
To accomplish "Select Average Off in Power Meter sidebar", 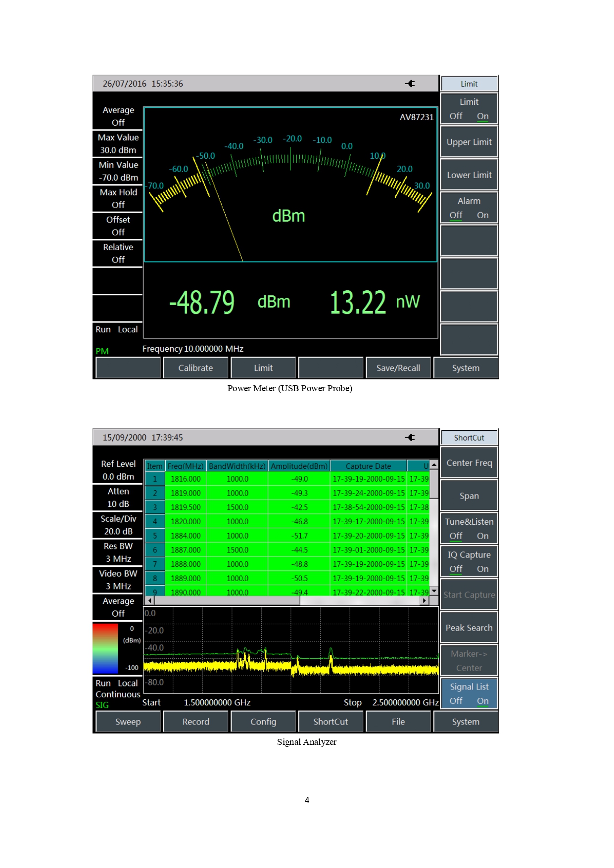I will coord(118,116).
